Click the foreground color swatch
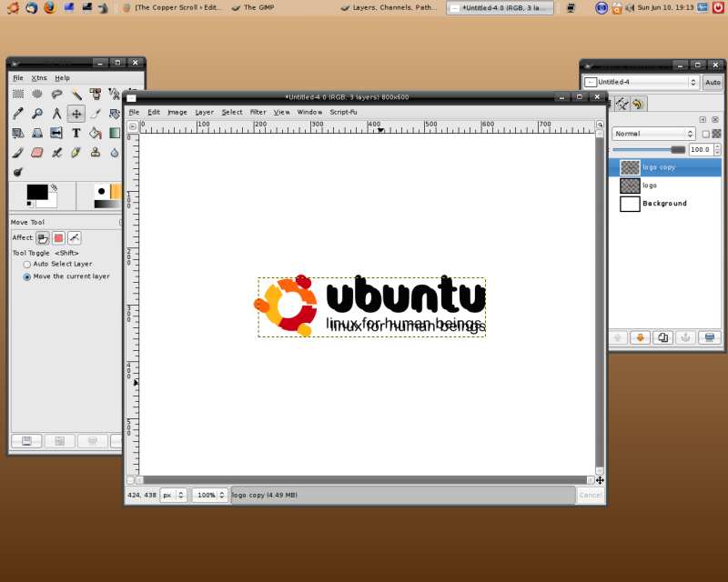Viewport: 728px width, 582px height. click(37, 192)
